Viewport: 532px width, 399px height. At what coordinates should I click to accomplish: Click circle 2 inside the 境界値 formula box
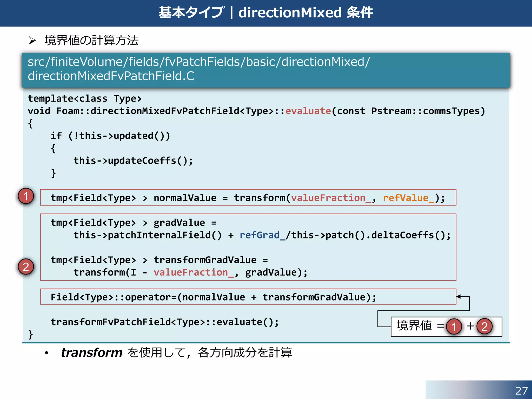click(484, 327)
